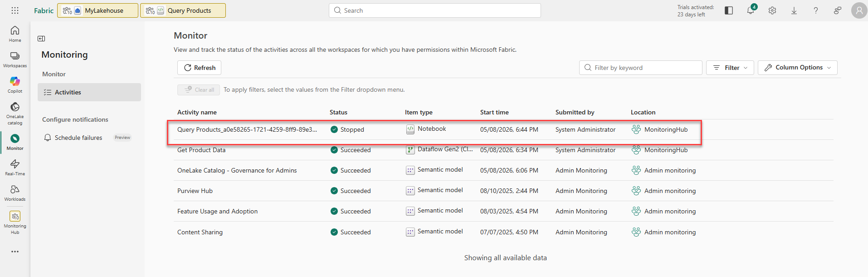Viewport: 868px width, 277px height.
Task: Sort by the Status column header
Action: [x=338, y=112]
